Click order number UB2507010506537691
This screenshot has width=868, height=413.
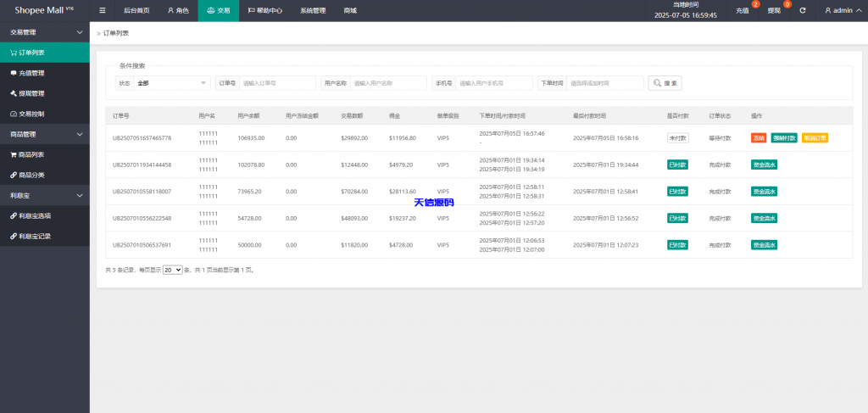[142, 245]
